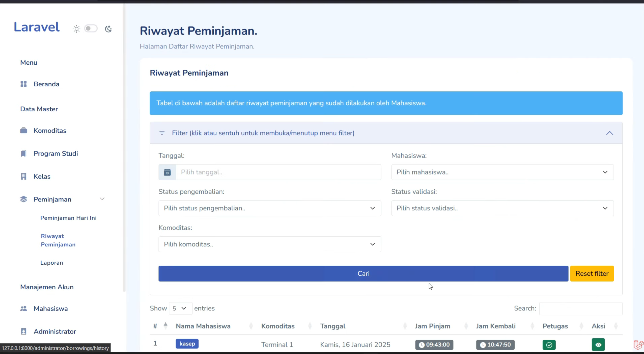This screenshot has width=644, height=354.
Task: Toggle the dark mode switch
Action: pos(91,29)
